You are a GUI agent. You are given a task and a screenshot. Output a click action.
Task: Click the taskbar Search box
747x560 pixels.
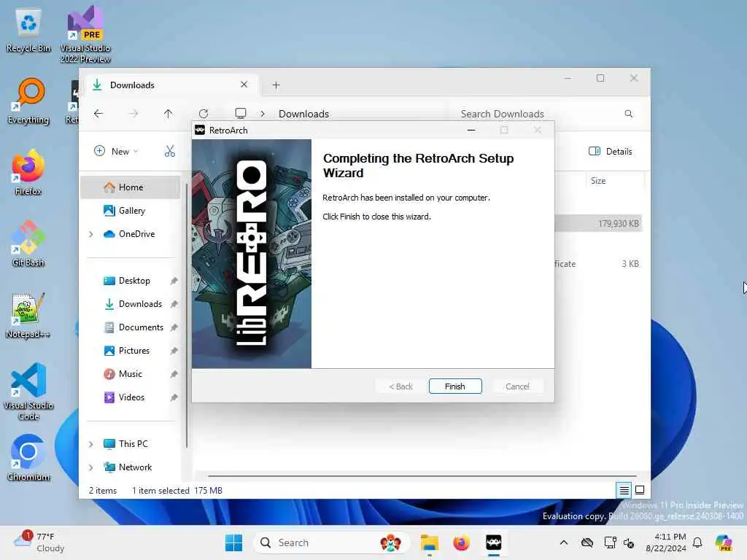[331, 542]
